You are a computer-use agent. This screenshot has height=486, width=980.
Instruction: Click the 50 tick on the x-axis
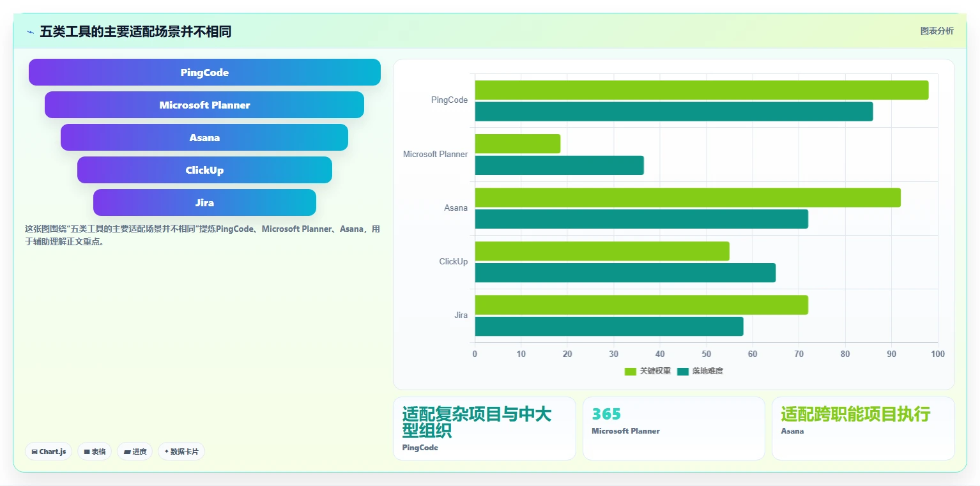707,354
